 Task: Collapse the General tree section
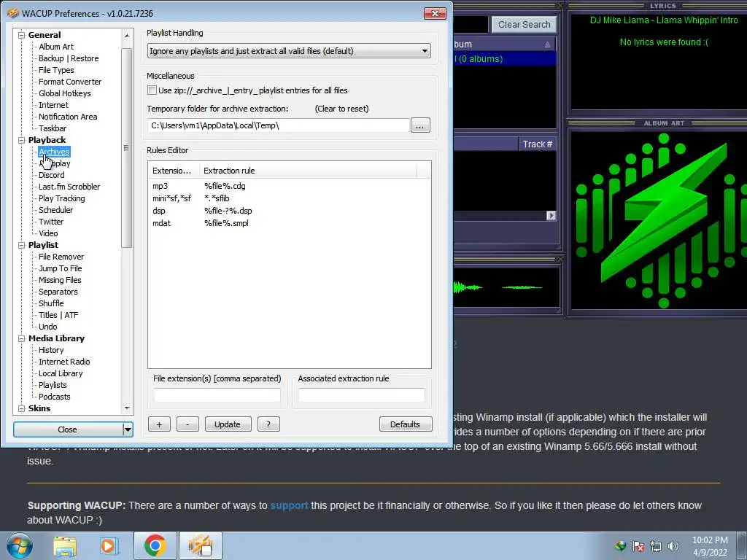coord(21,35)
